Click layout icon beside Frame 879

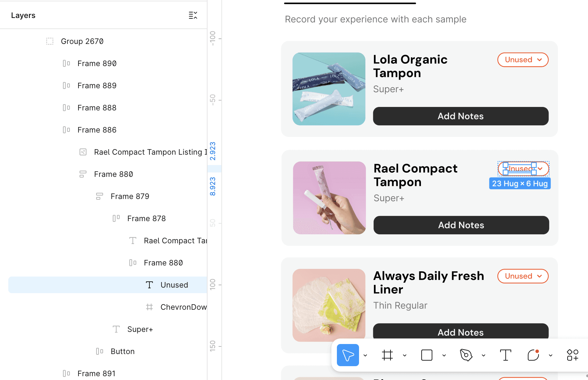tap(100, 196)
